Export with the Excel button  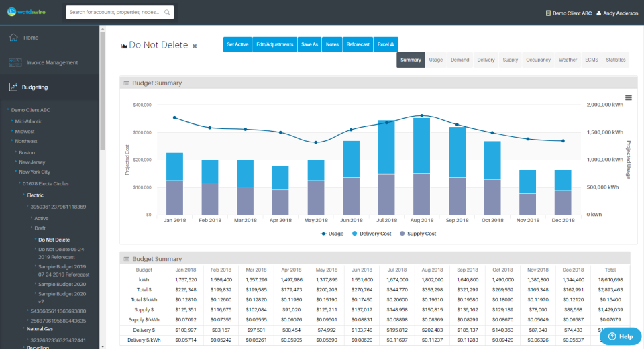386,44
